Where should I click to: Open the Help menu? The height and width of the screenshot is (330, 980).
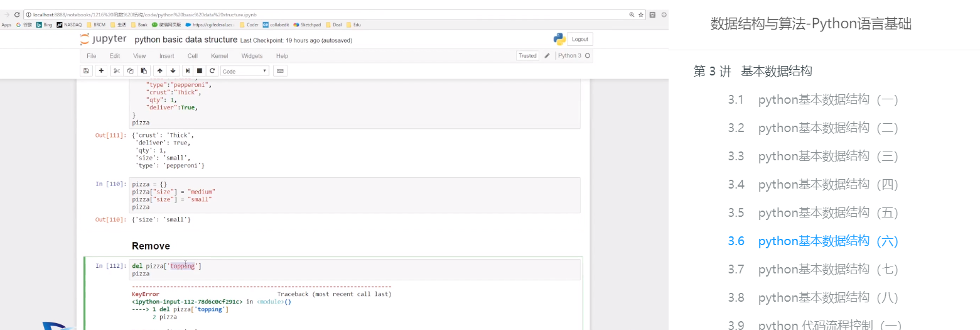coord(282,56)
